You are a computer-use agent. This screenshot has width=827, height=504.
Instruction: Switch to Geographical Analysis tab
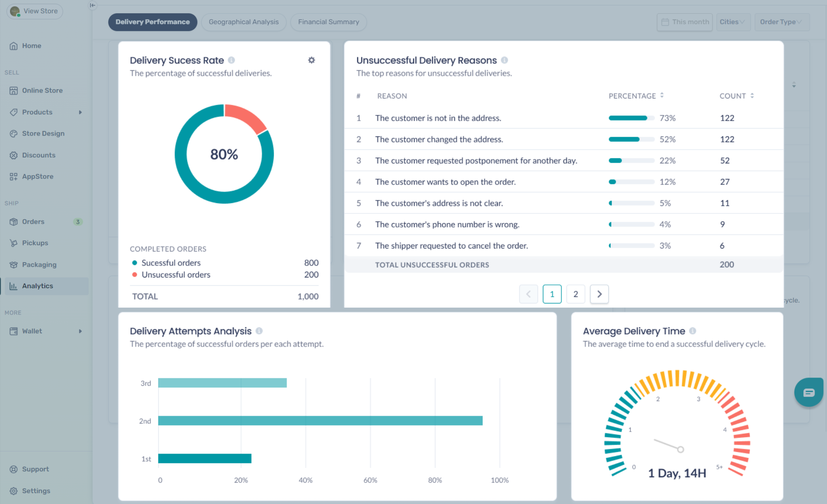[x=244, y=22]
